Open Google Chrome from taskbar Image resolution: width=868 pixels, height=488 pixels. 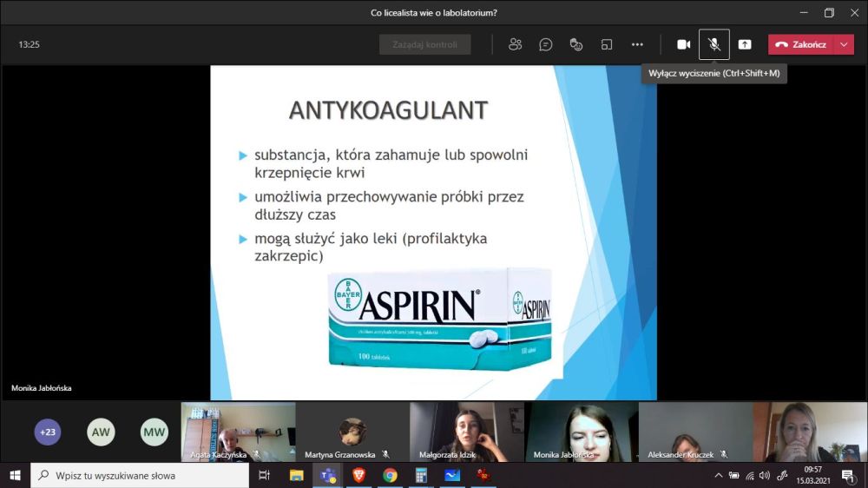390,475
